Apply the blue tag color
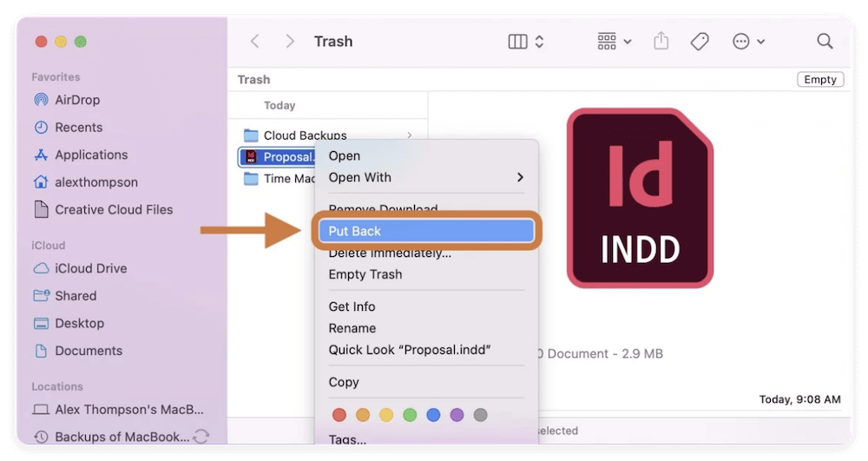 pos(433,414)
